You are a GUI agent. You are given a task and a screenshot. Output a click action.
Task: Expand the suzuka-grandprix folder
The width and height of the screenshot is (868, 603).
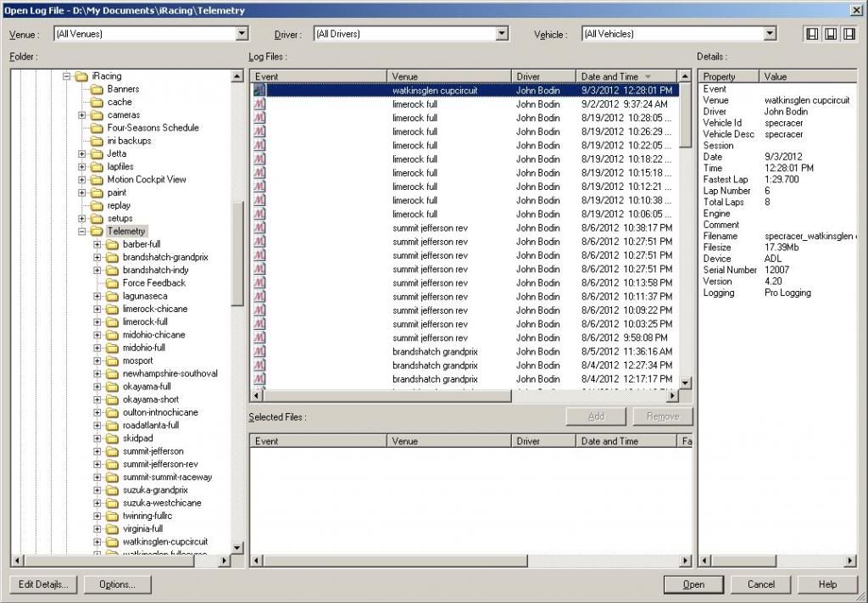pos(97,489)
